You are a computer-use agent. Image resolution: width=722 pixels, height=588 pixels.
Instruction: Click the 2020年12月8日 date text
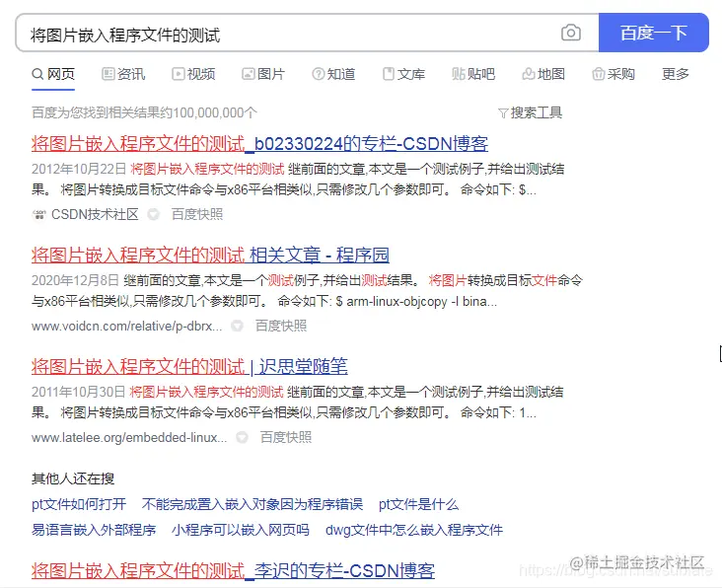point(75,280)
